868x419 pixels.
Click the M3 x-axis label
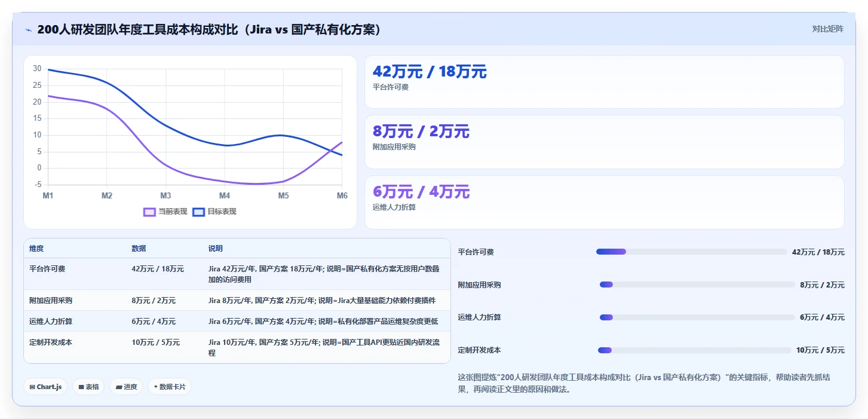coord(165,195)
